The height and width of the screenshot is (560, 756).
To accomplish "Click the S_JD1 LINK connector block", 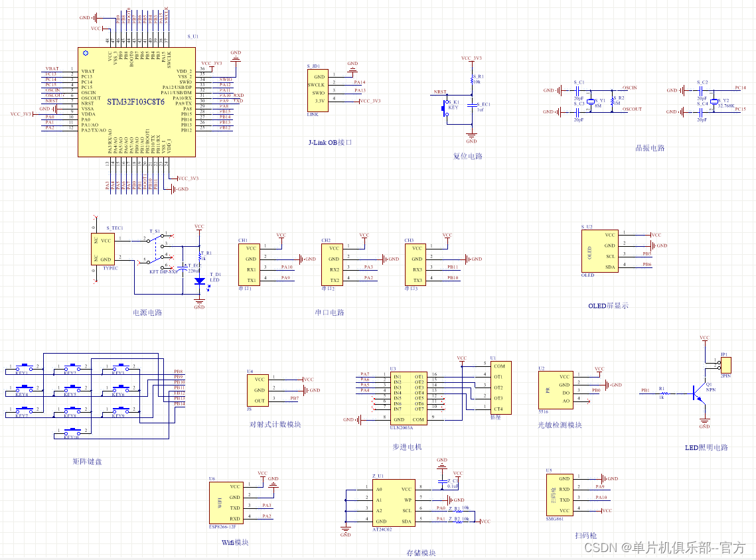I will (x=318, y=91).
